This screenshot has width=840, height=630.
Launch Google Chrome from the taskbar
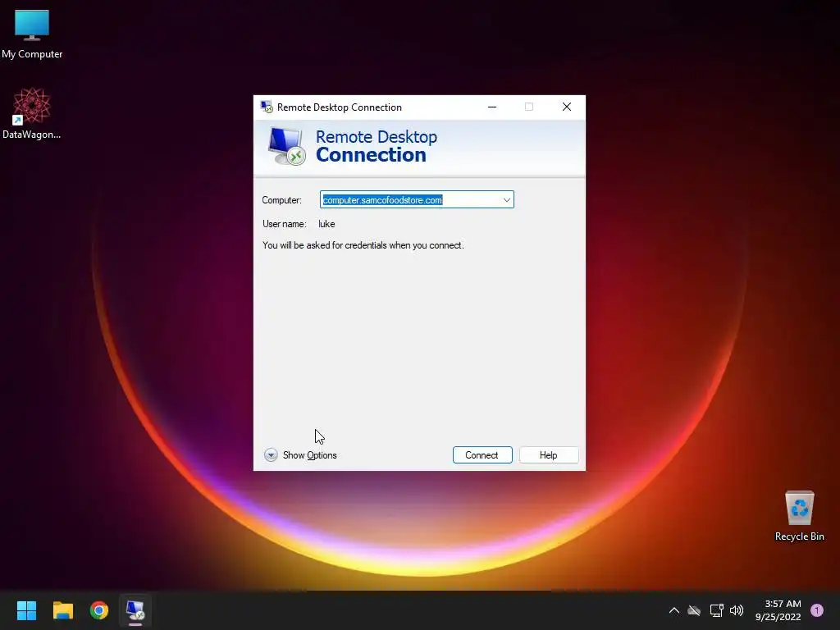tap(99, 610)
